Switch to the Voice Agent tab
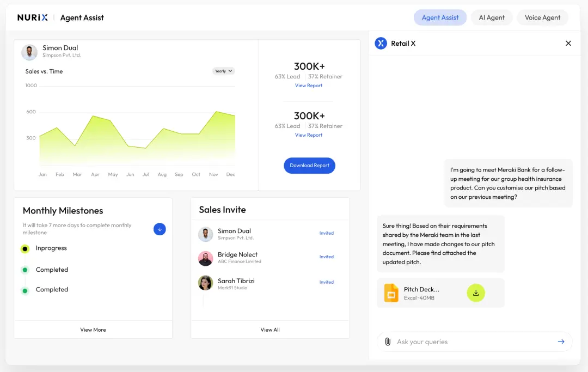588x372 pixels. (542, 17)
